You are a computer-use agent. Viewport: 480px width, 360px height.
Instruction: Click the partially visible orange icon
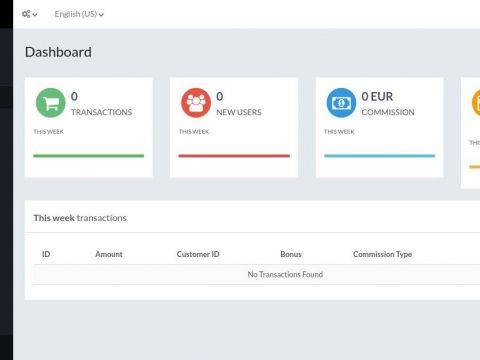click(x=476, y=103)
